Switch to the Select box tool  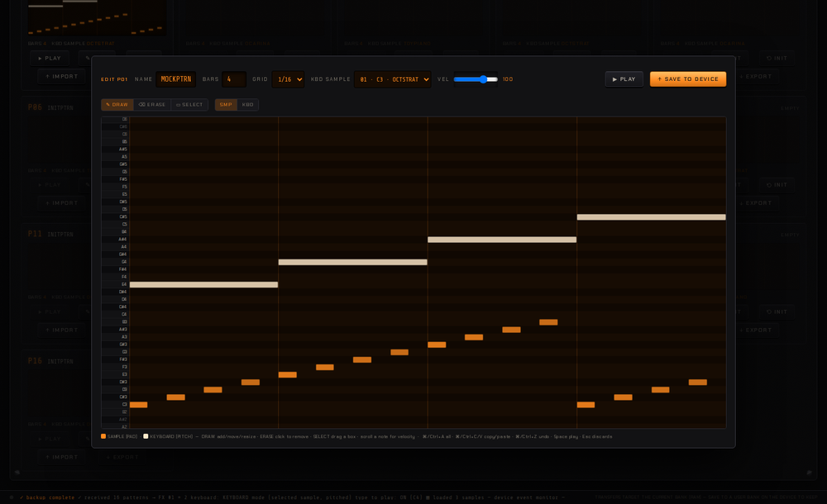(189, 104)
